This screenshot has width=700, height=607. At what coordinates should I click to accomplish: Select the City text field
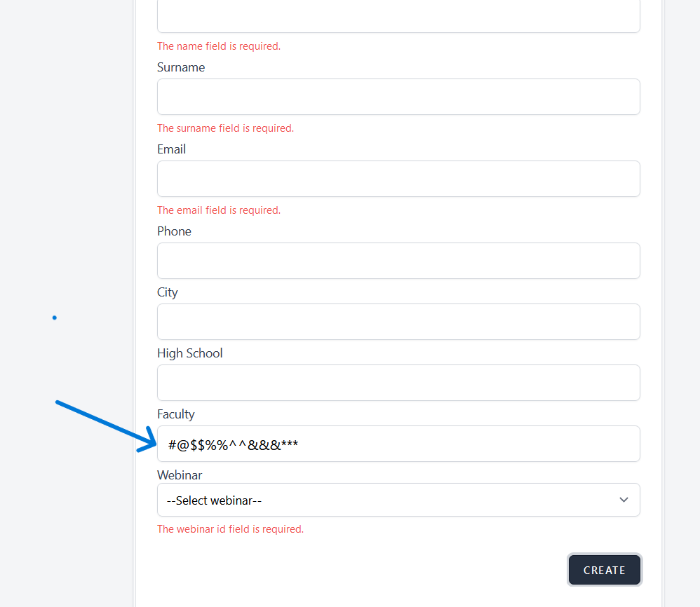coord(398,322)
